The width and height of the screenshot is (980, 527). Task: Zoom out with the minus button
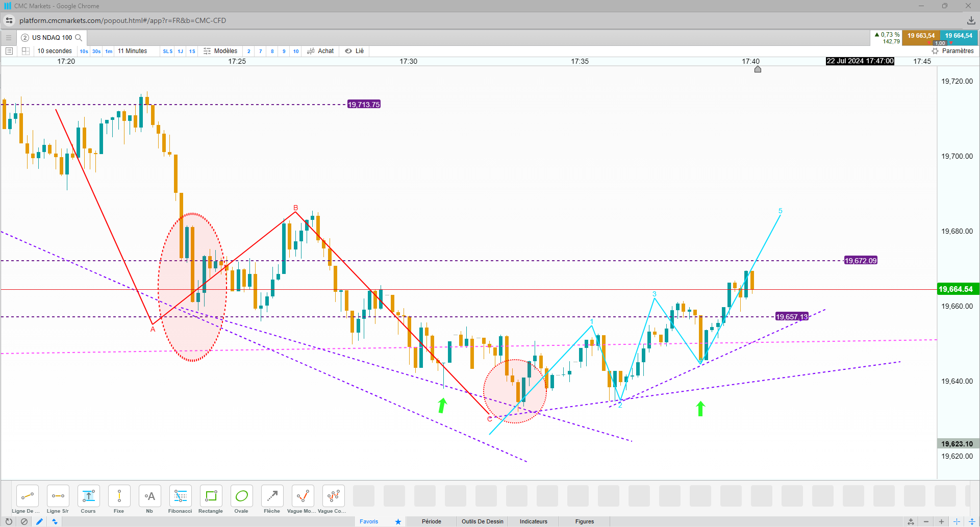(x=926, y=521)
